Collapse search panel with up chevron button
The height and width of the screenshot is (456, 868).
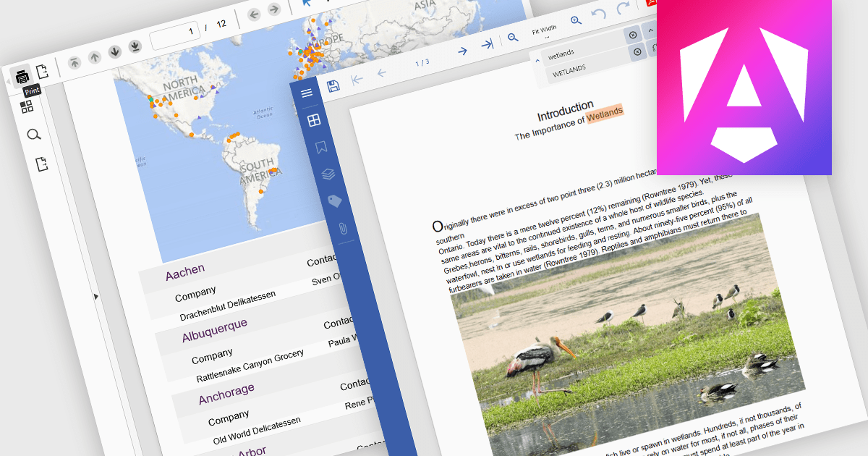(650, 30)
